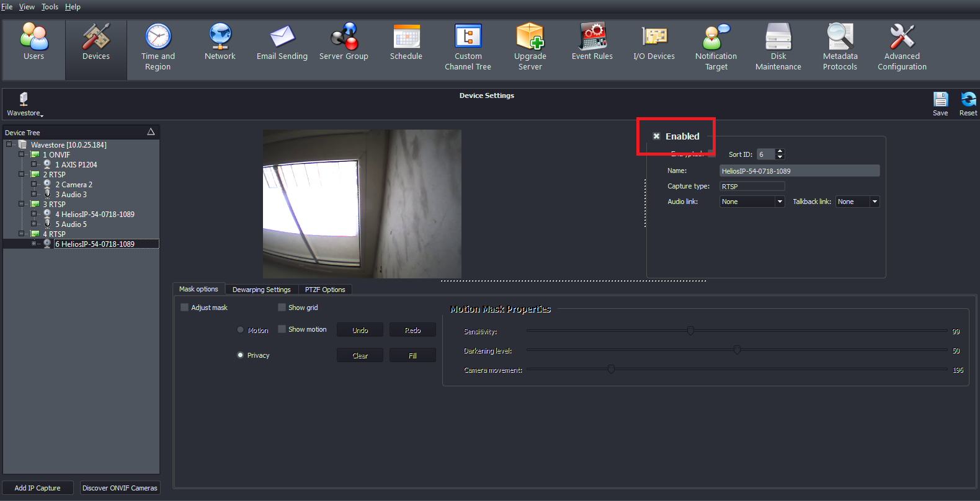The image size is (980, 501).
Task: Open the Event Rules icon
Action: [592, 42]
